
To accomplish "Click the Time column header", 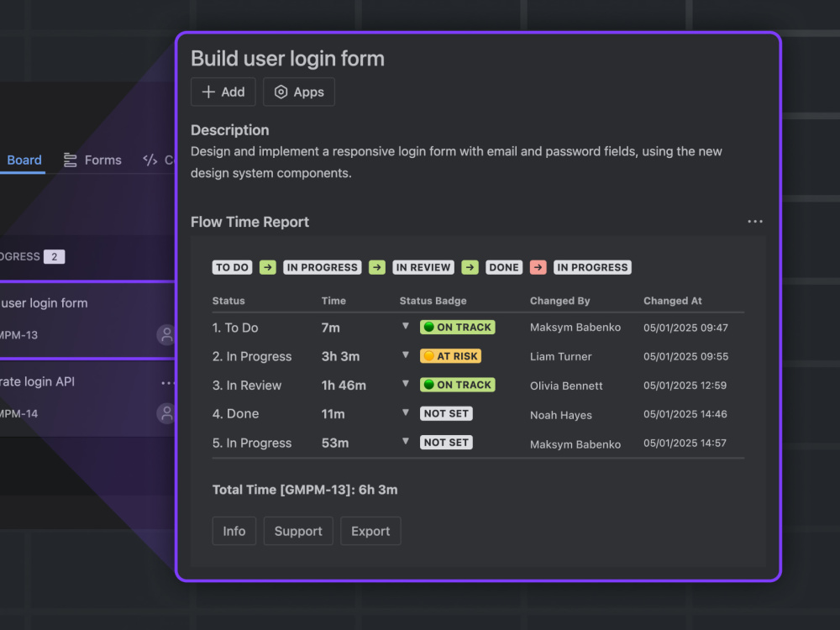I will tap(333, 301).
